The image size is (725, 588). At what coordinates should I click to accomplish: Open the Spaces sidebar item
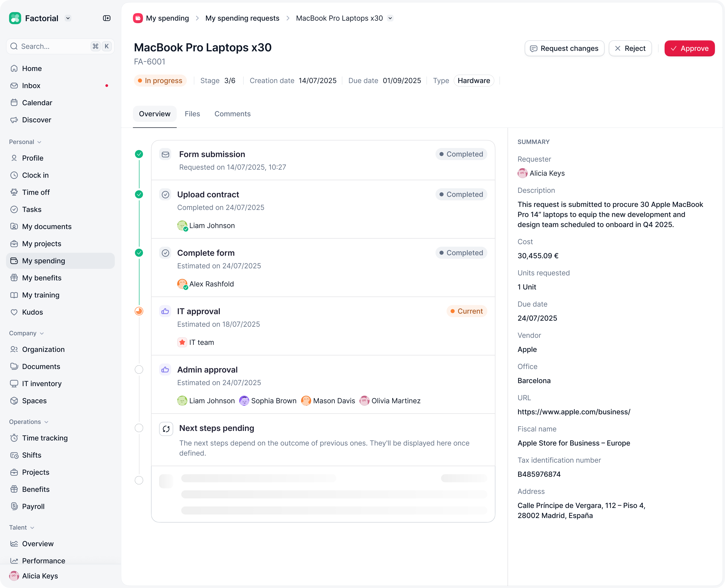(x=34, y=401)
